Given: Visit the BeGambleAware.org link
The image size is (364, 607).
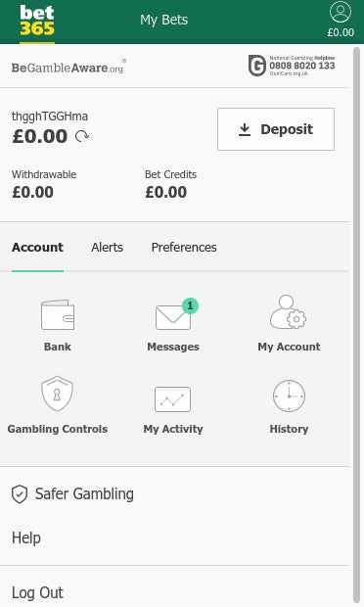Looking at the screenshot, I should (x=68, y=67).
